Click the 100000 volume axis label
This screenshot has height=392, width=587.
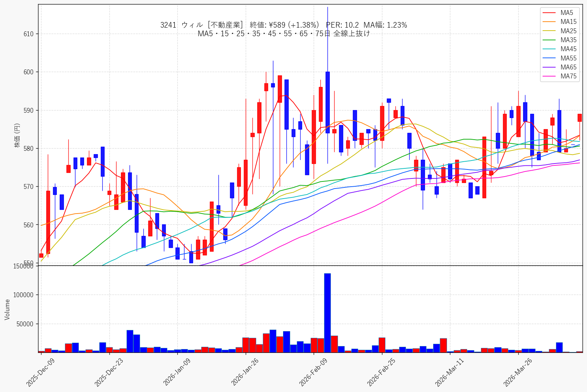tap(24, 295)
